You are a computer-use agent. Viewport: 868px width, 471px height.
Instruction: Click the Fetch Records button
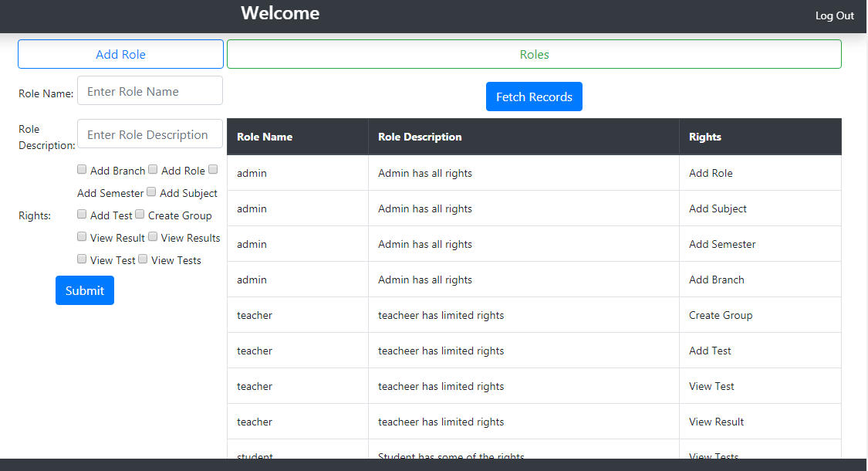pos(534,97)
